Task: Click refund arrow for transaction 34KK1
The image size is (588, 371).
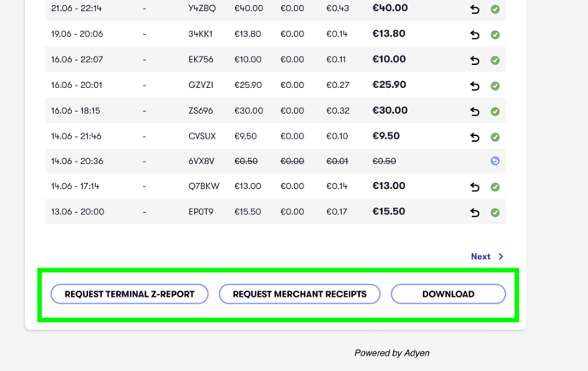Action: (474, 35)
